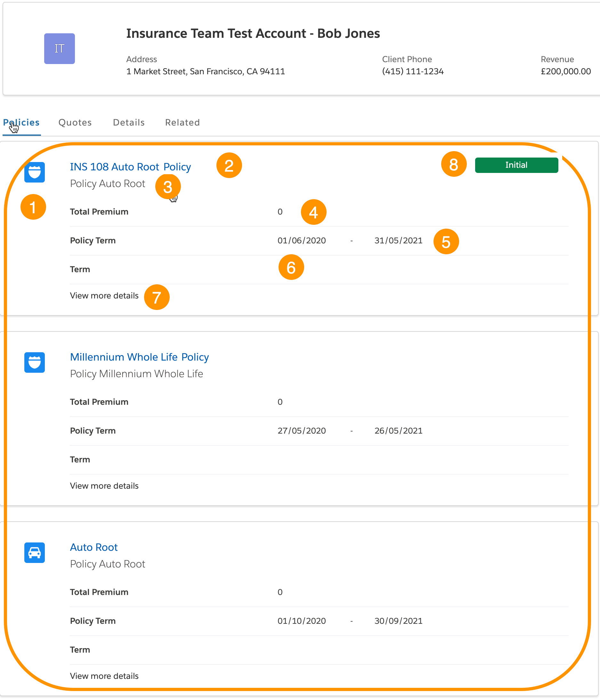Click the client phone (415) 111-1234

tap(413, 71)
